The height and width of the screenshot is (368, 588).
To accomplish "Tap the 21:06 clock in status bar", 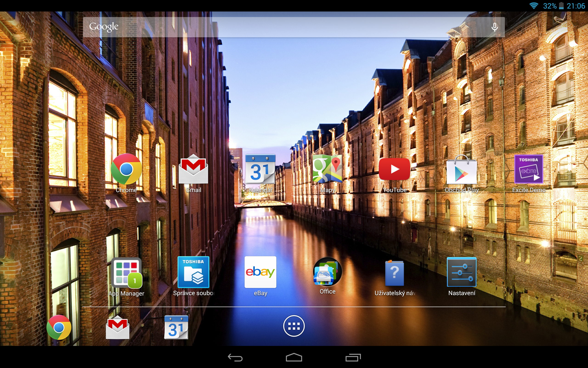I will (x=576, y=6).
